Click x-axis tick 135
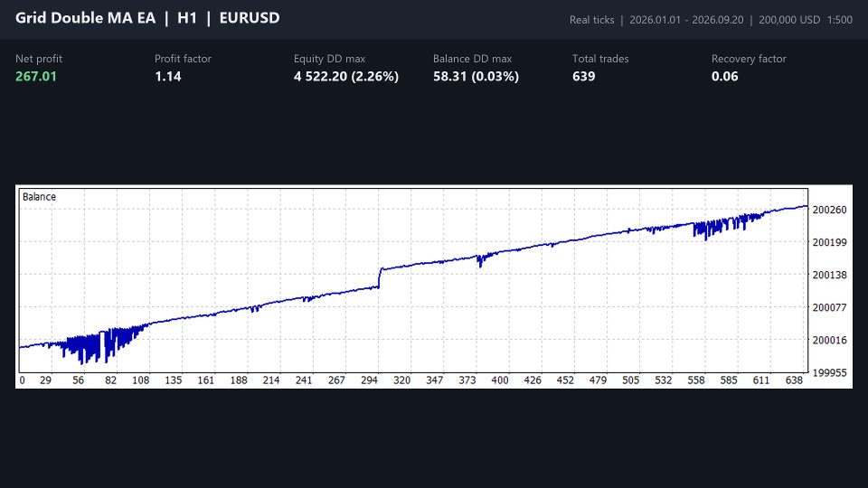This screenshot has width=868, height=488. coord(174,380)
